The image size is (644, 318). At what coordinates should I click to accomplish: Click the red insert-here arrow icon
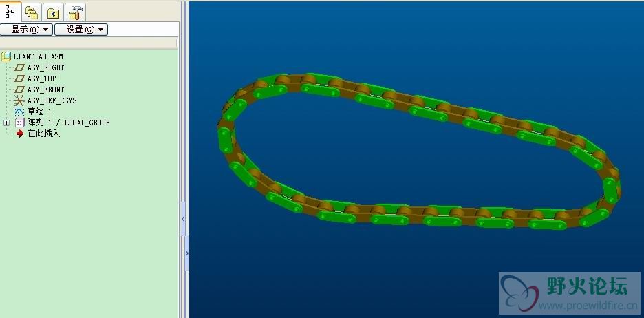point(19,134)
